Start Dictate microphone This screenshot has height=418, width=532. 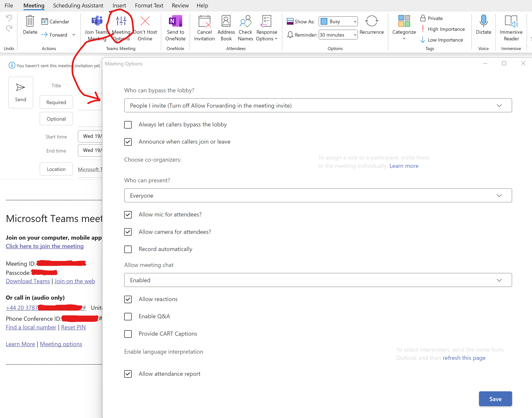(483, 21)
